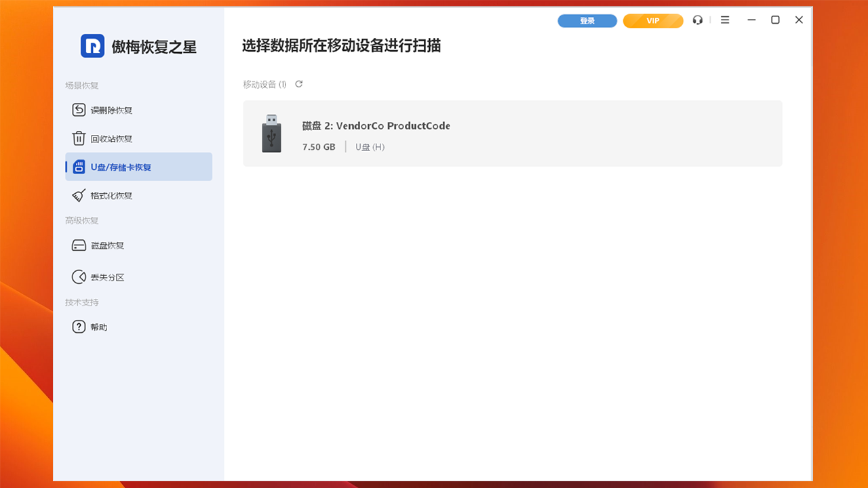Click the U盘 (H) label text
The image size is (868, 488).
point(370,146)
